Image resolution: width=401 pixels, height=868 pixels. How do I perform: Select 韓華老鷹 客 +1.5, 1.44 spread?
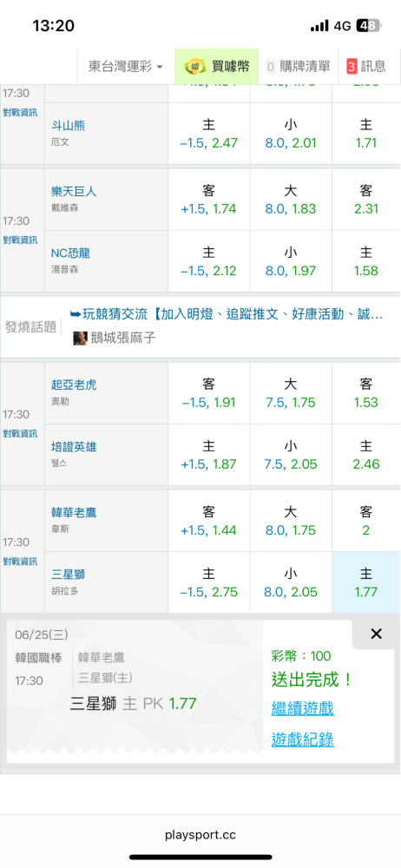[209, 521]
